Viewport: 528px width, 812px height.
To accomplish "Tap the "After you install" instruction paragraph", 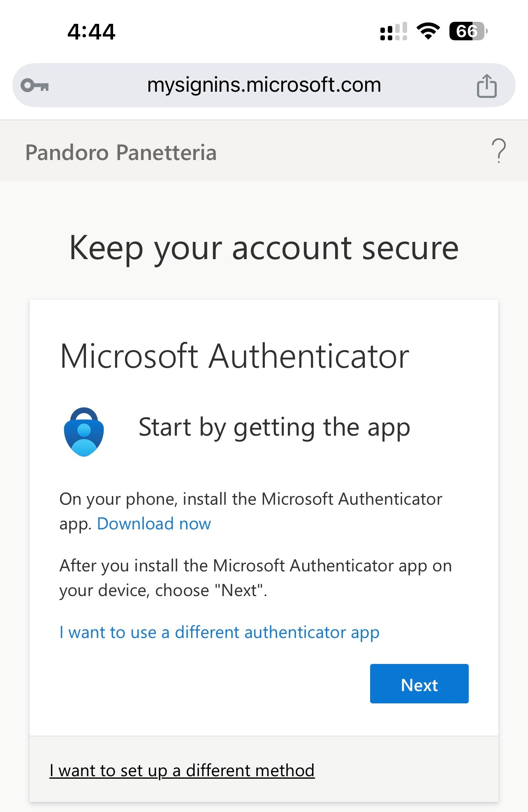I will (x=255, y=578).
